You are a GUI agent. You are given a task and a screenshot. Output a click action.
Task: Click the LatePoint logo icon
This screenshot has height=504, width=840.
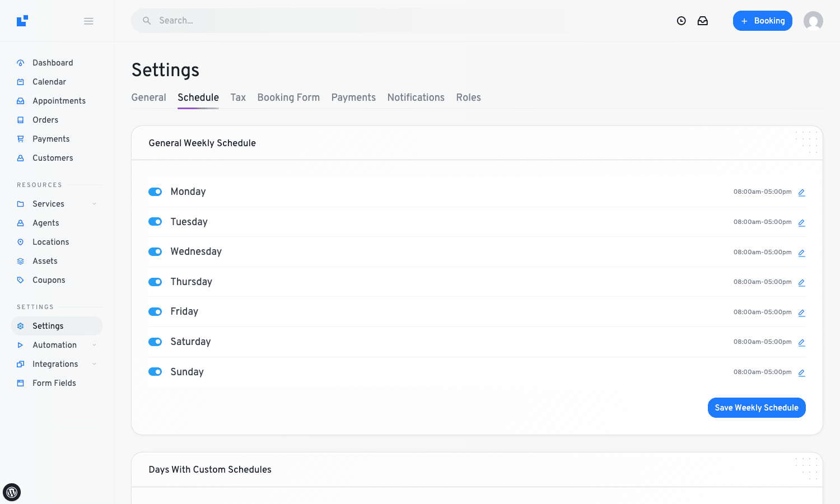(x=22, y=21)
